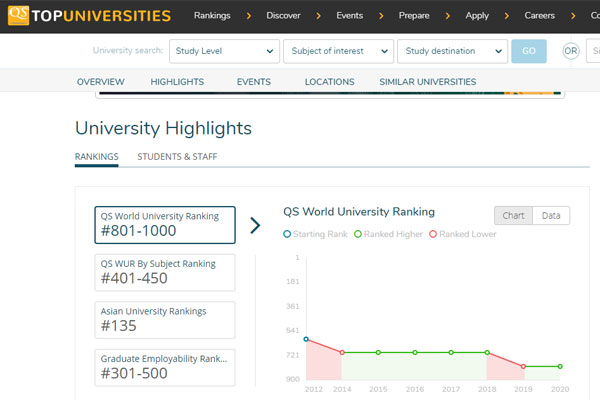Click the University Highlights heading
This screenshot has height=400, width=600.
(163, 129)
